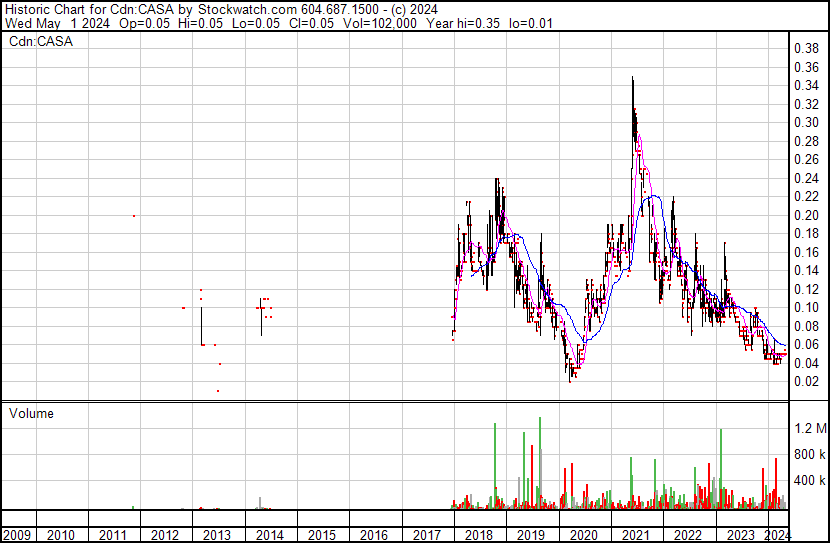Image resolution: width=830 pixels, height=543 pixels.
Task: Click the 2019 year label
Action: pos(530,535)
